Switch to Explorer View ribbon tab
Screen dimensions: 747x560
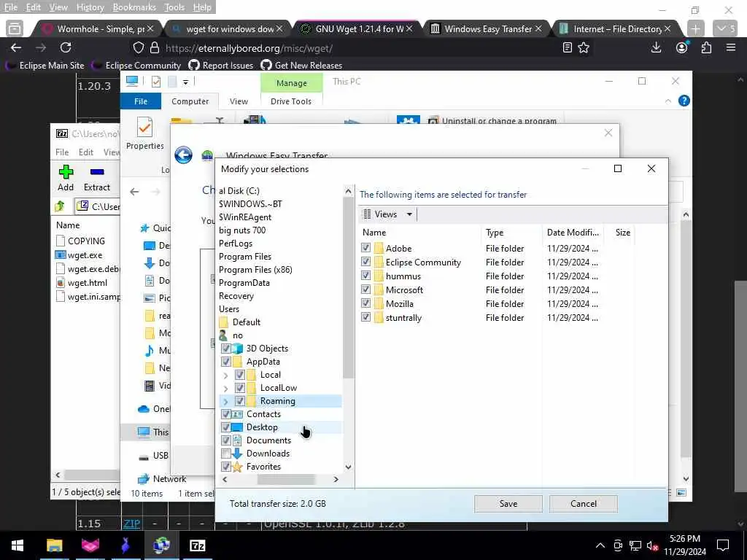click(x=239, y=101)
